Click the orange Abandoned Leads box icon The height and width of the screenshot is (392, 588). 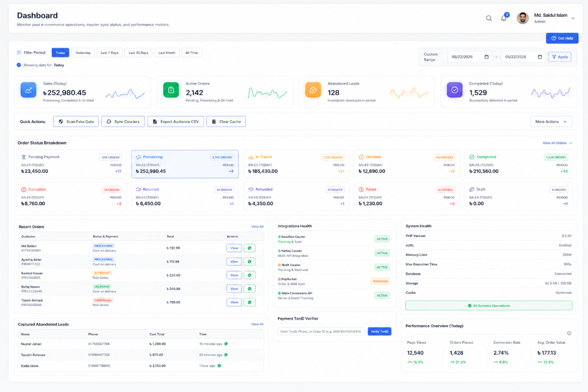click(x=313, y=90)
